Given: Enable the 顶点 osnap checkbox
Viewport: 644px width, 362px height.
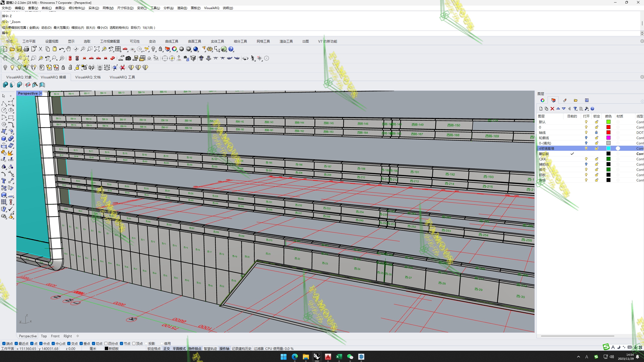Looking at the screenshot, I should point(134,343).
